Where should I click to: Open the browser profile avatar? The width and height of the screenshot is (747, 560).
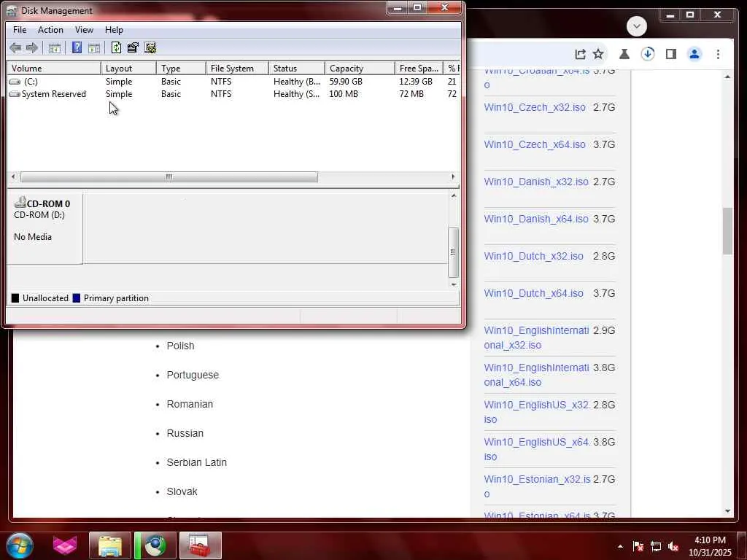[694, 54]
